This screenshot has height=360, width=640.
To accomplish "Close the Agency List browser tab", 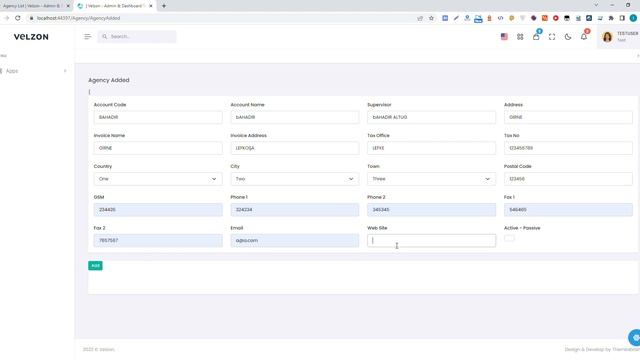I will [68, 6].
